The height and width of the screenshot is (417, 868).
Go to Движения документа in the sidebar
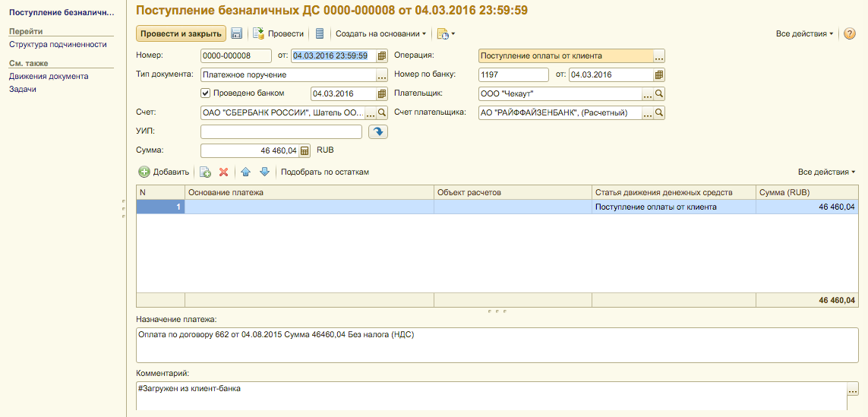[x=49, y=76]
